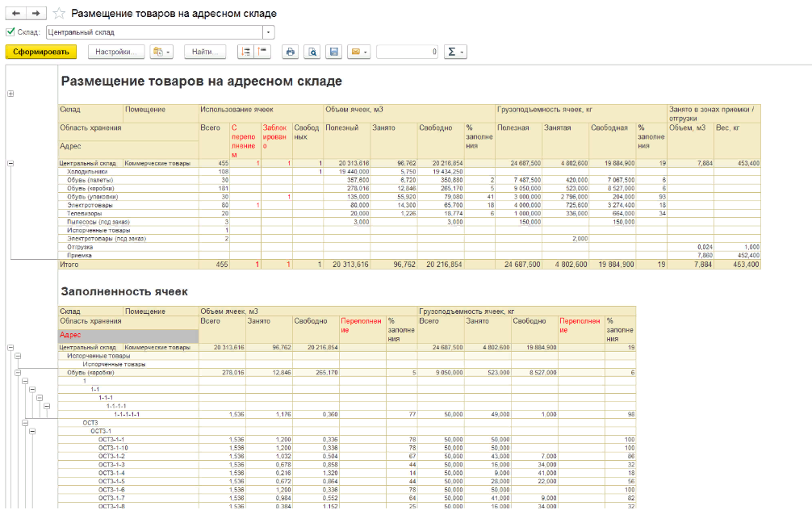Open the sum function dropdown

[x=456, y=52]
